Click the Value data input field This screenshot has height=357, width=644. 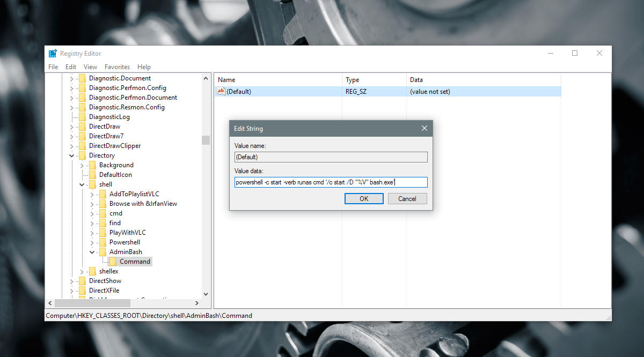pos(331,182)
